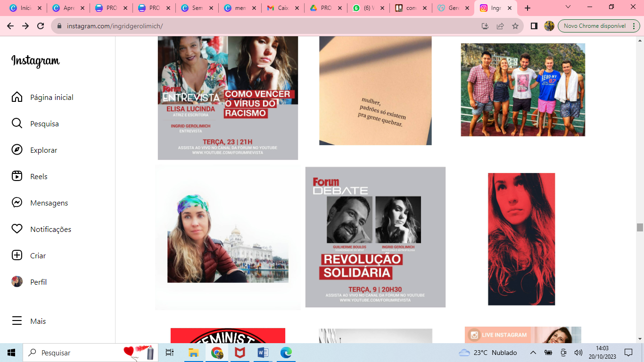
Task: Open Microsoft Word from the taskbar
Action: 263,353
